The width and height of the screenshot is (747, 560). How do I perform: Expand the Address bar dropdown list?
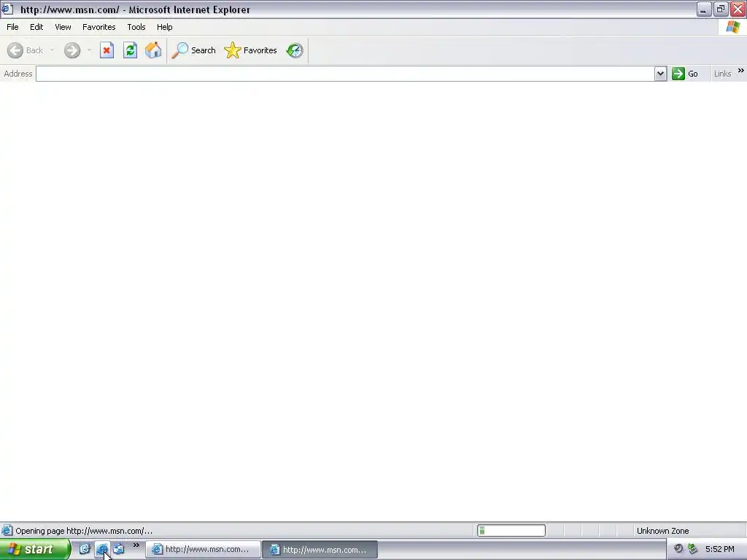pos(660,74)
